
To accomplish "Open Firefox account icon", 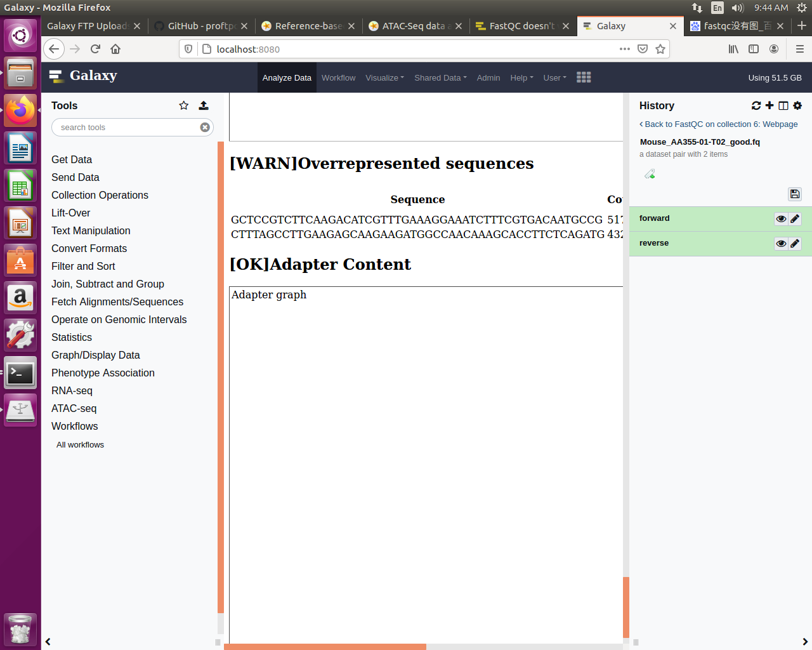I will (774, 49).
